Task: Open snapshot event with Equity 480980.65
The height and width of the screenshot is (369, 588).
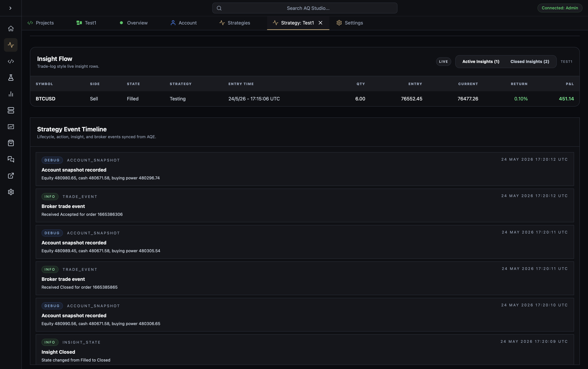Action: 305,169
